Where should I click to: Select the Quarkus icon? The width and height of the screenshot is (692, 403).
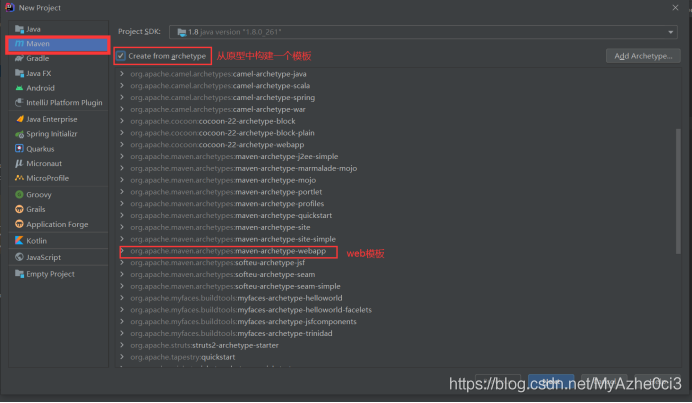[19, 149]
